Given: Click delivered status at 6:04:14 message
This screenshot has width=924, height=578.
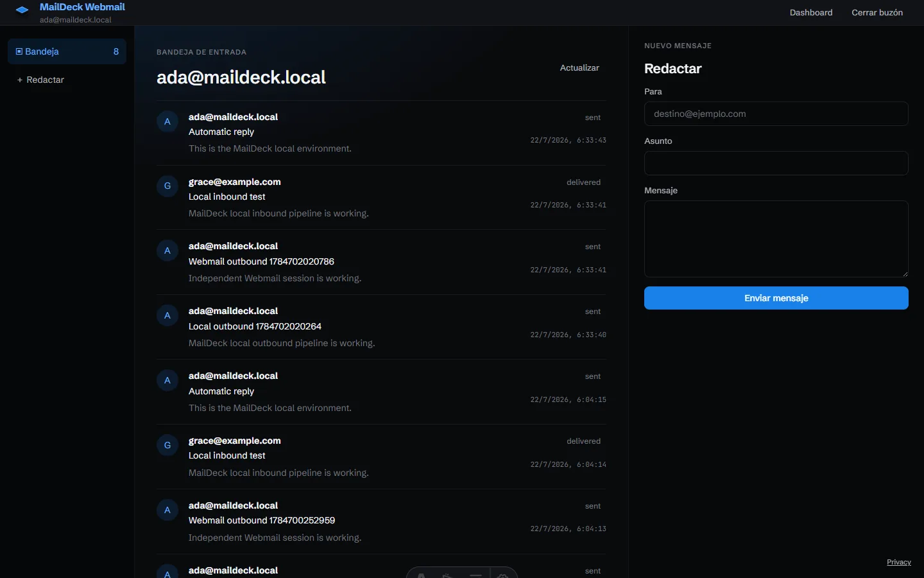Looking at the screenshot, I should 583,441.
